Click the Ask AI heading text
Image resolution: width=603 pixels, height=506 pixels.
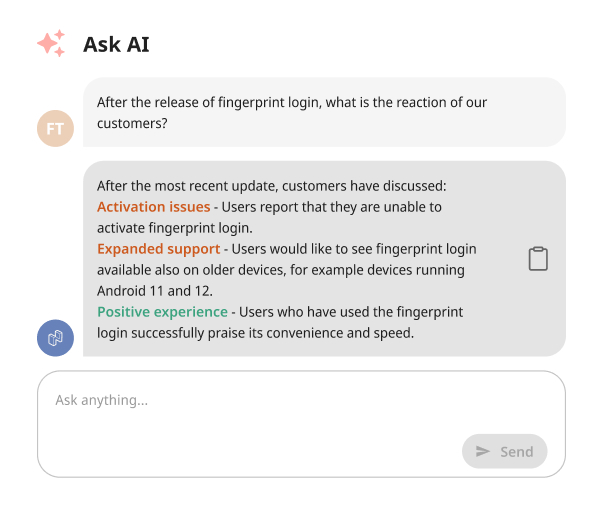(x=117, y=44)
